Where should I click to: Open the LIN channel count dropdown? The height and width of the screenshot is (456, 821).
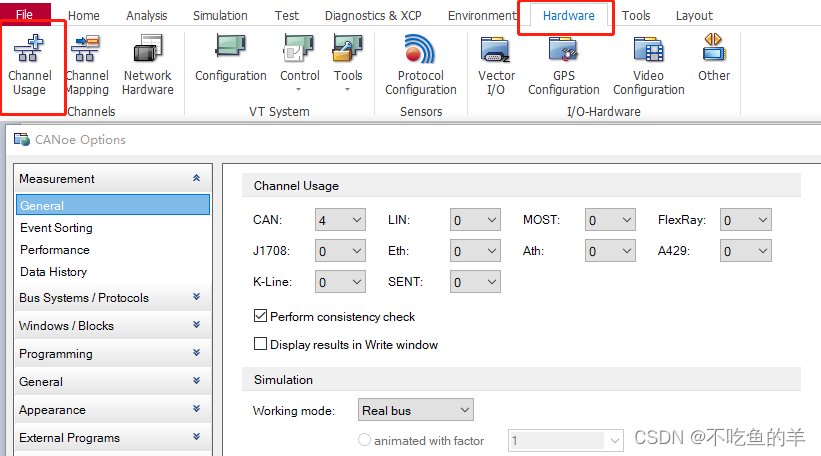(475, 220)
